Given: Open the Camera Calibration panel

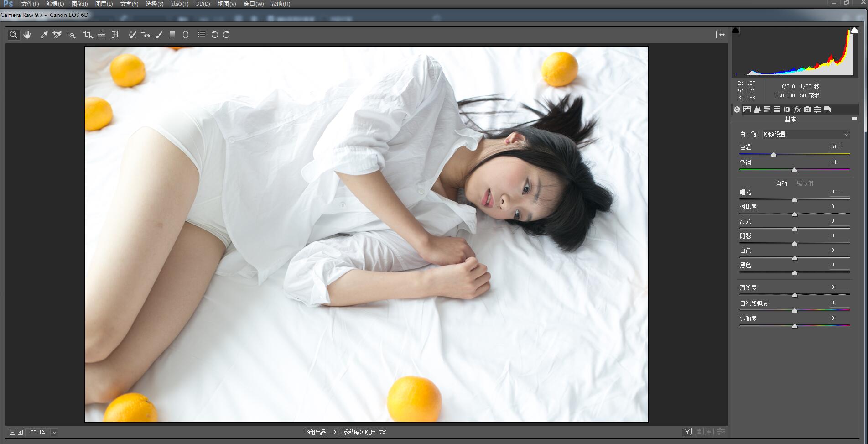Looking at the screenshot, I should (x=807, y=110).
